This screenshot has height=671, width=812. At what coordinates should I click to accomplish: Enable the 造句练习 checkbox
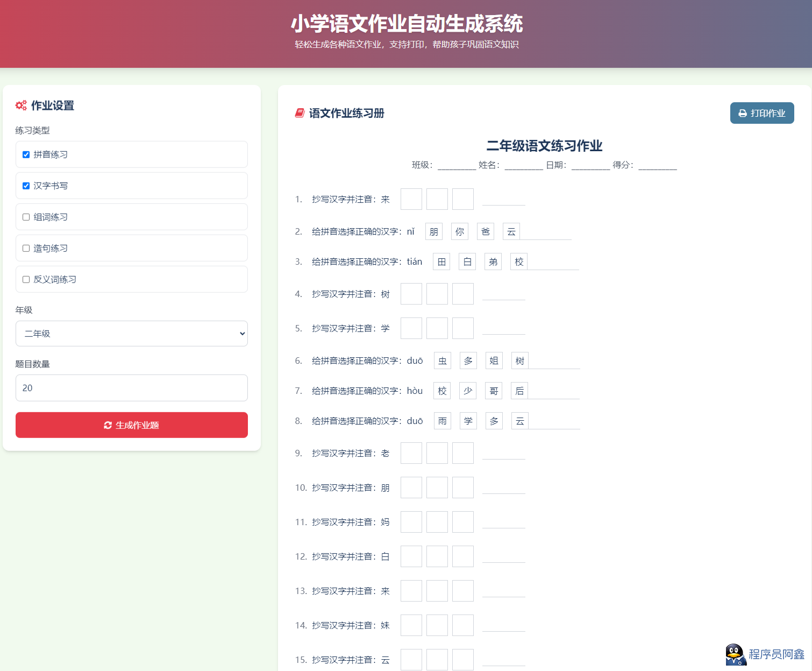[26, 248]
